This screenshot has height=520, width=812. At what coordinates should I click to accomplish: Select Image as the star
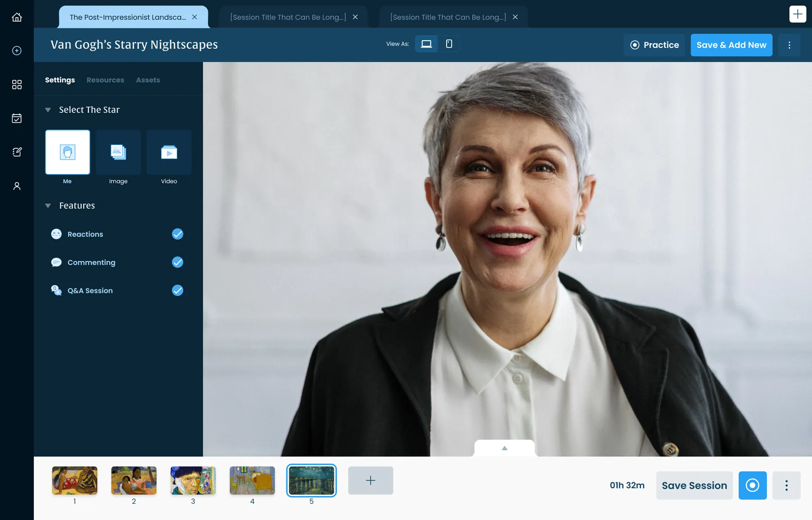click(118, 152)
